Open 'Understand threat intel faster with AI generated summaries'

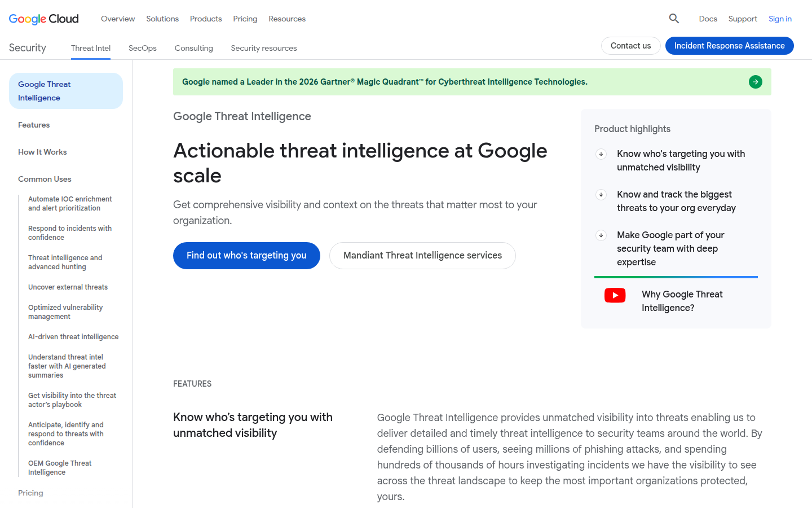[x=67, y=366]
